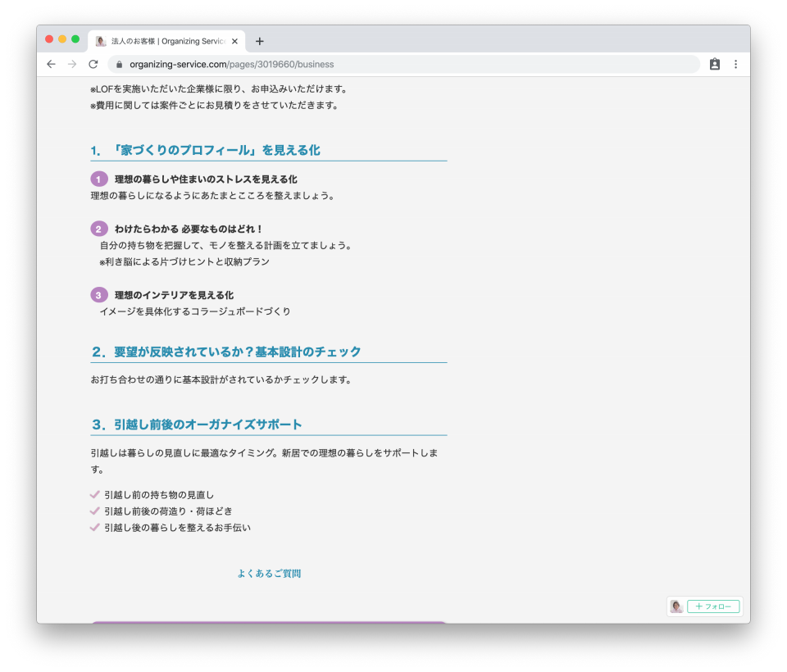This screenshot has width=787, height=672.
Task: Click text お打ち合わせの通りに基本設計がされているか
Action: (x=221, y=380)
